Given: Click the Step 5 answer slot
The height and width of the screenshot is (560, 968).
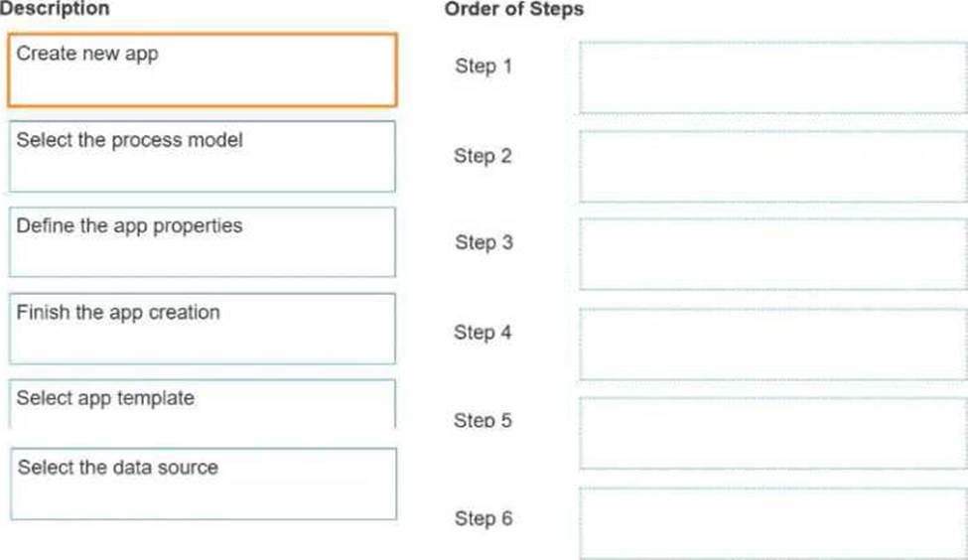Looking at the screenshot, I should pos(771,433).
